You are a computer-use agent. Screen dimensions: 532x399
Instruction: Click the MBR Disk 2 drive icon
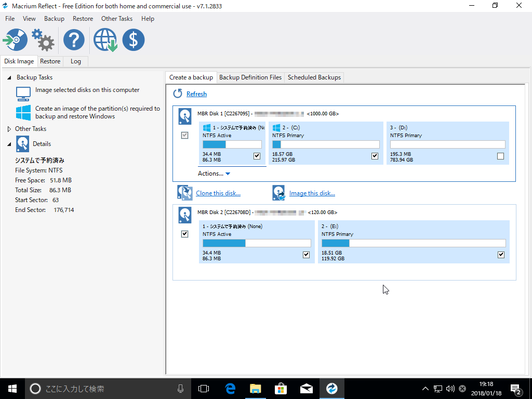click(x=185, y=215)
